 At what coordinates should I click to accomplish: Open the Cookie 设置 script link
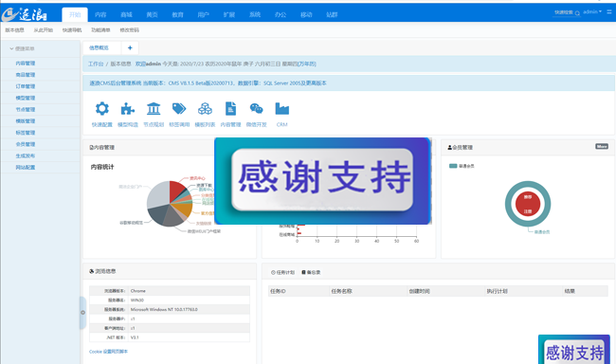108,352
